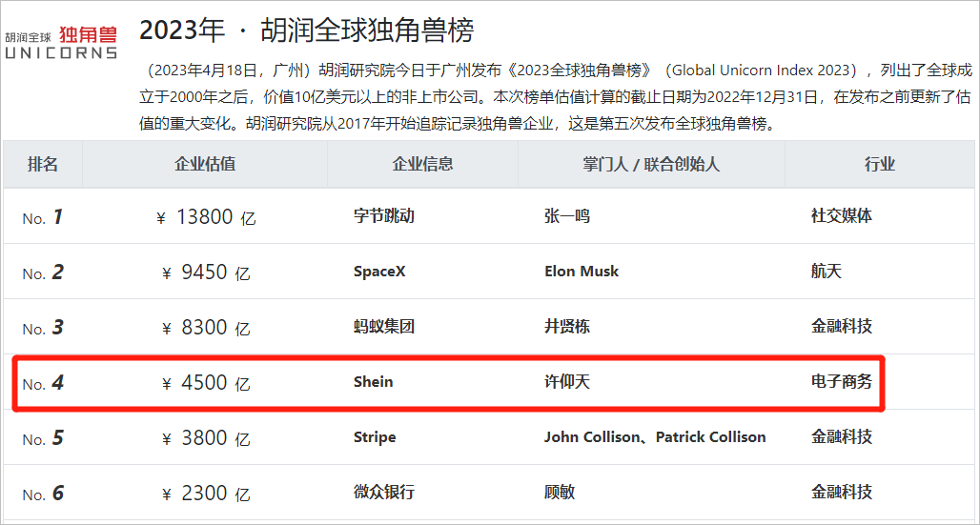Click the Hurun Unicorns logo

pyautogui.click(x=61, y=42)
